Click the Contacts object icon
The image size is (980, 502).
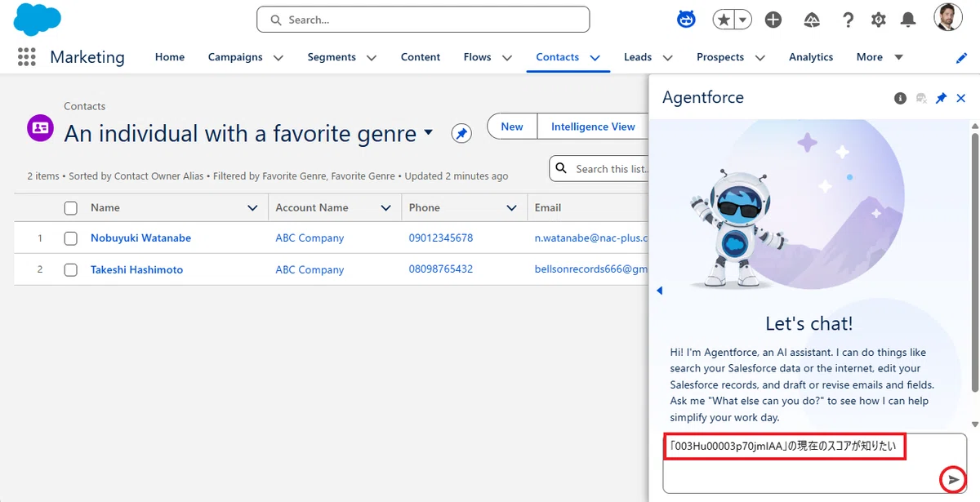click(40, 128)
